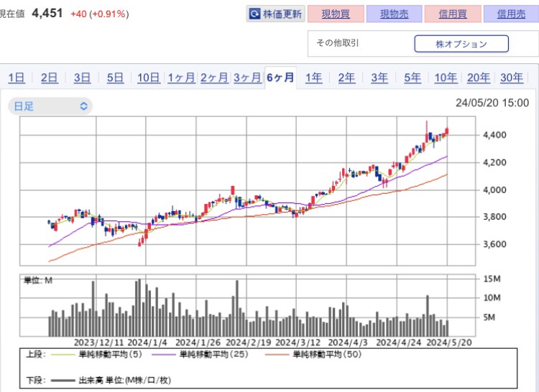Click the 株オプション button
539x392 pixels.
pyautogui.click(x=461, y=44)
